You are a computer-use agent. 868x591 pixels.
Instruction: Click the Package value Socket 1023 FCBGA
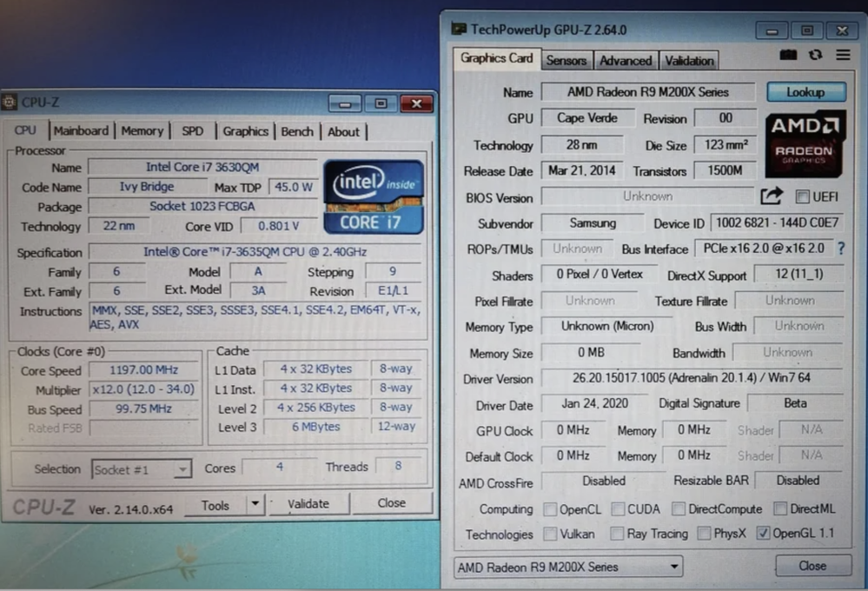202,206
